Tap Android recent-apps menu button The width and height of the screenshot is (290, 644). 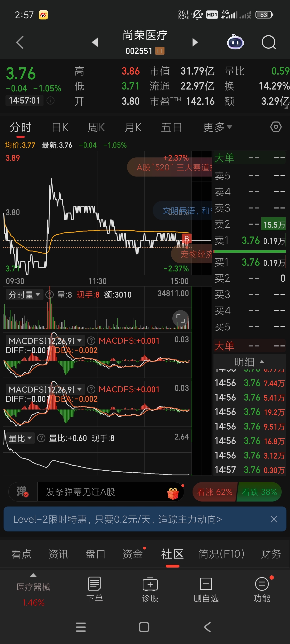[x=81, y=627]
